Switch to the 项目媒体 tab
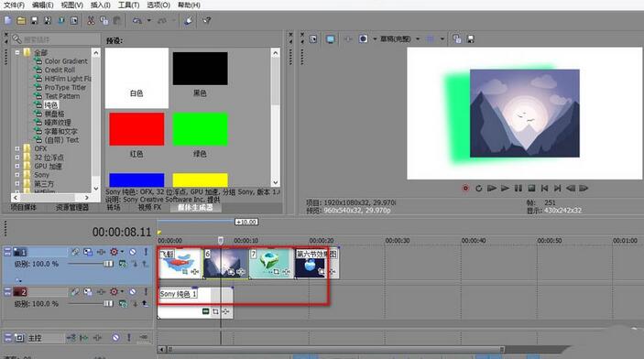 24,207
